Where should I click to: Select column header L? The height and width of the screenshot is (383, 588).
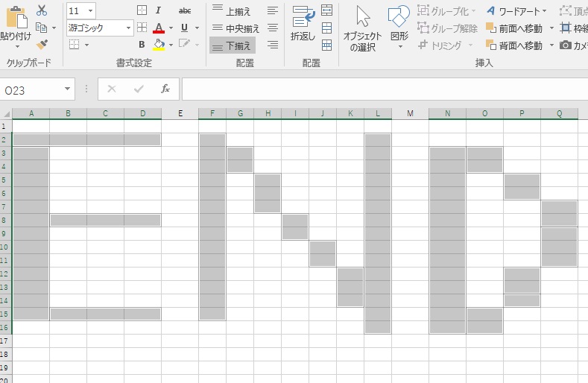coord(378,113)
